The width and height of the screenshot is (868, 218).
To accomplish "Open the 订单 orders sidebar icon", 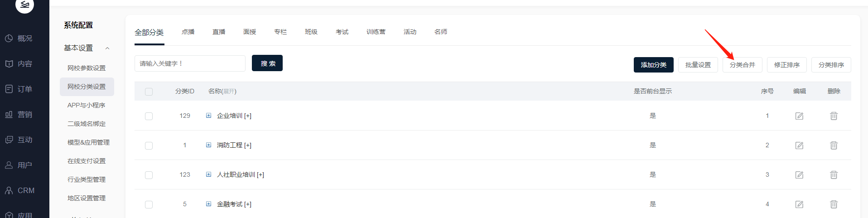I will click(x=9, y=89).
